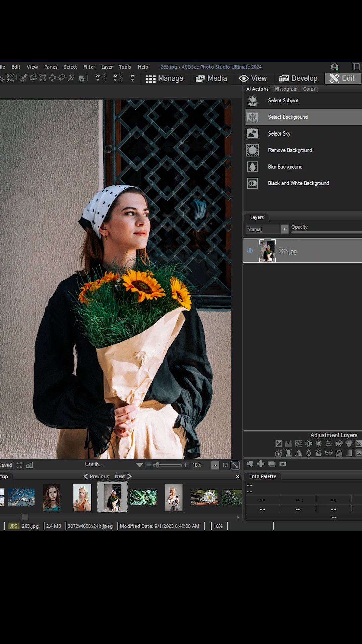
Task: Run the Select Subject AI action
Action: pyautogui.click(x=283, y=101)
